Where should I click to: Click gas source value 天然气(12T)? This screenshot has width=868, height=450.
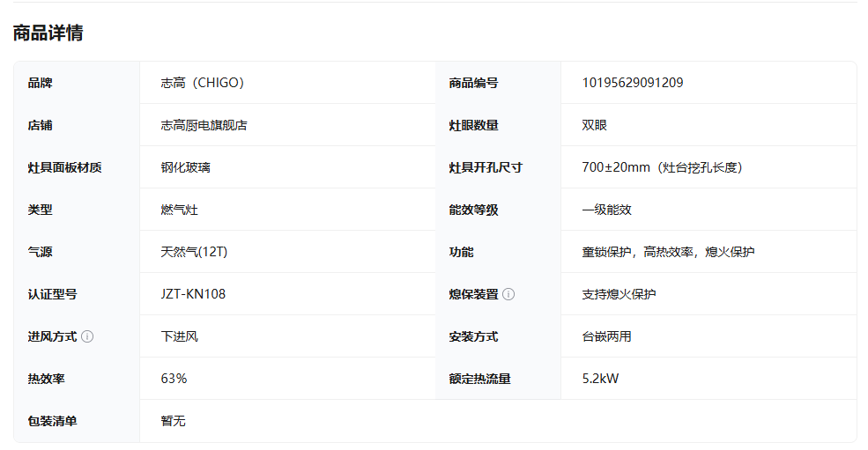pyautogui.click(x=194, y=252)
